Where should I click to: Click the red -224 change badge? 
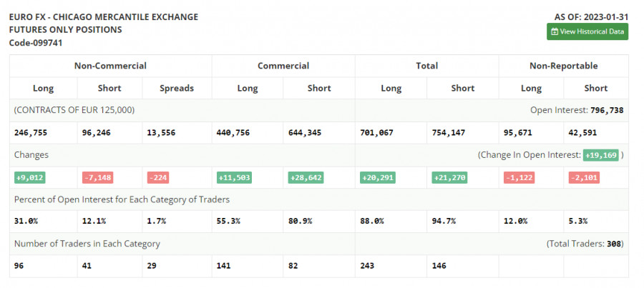158,178
